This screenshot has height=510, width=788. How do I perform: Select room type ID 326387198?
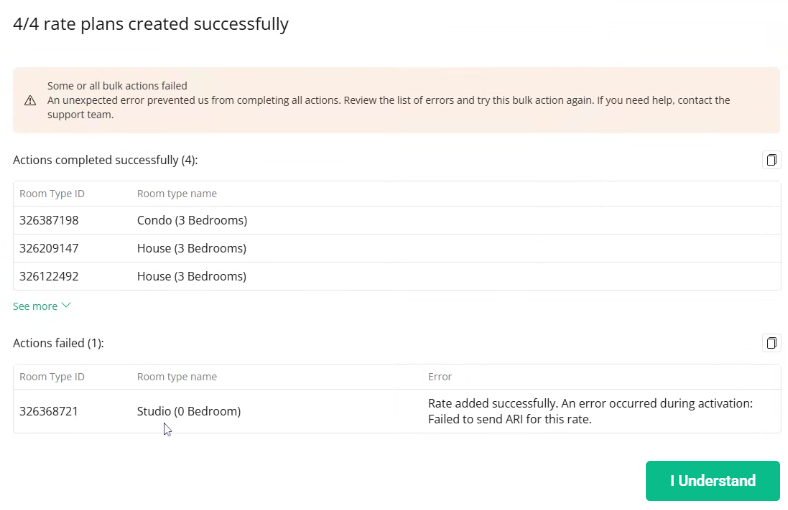point(48,220)
